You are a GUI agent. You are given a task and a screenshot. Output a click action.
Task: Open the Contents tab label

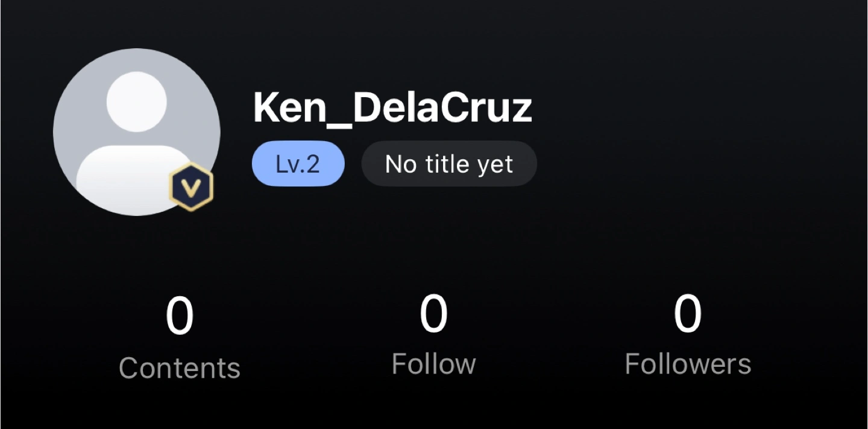[180, 367]
